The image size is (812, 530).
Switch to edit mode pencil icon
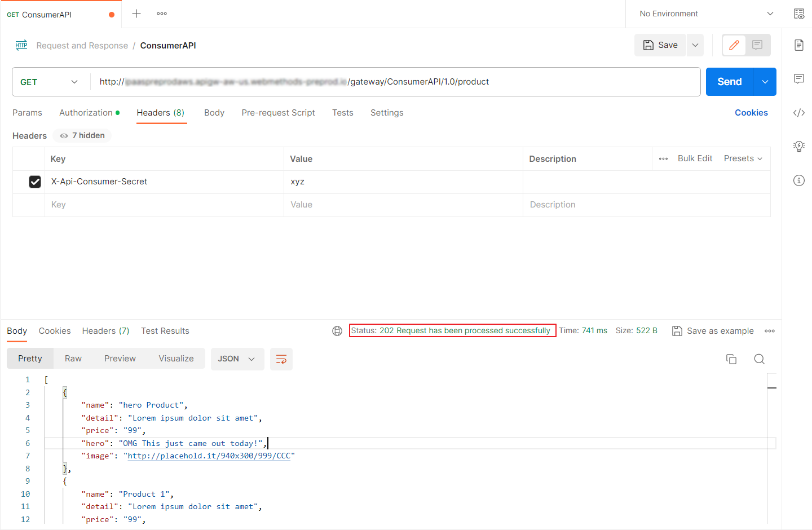click(734, 45)
